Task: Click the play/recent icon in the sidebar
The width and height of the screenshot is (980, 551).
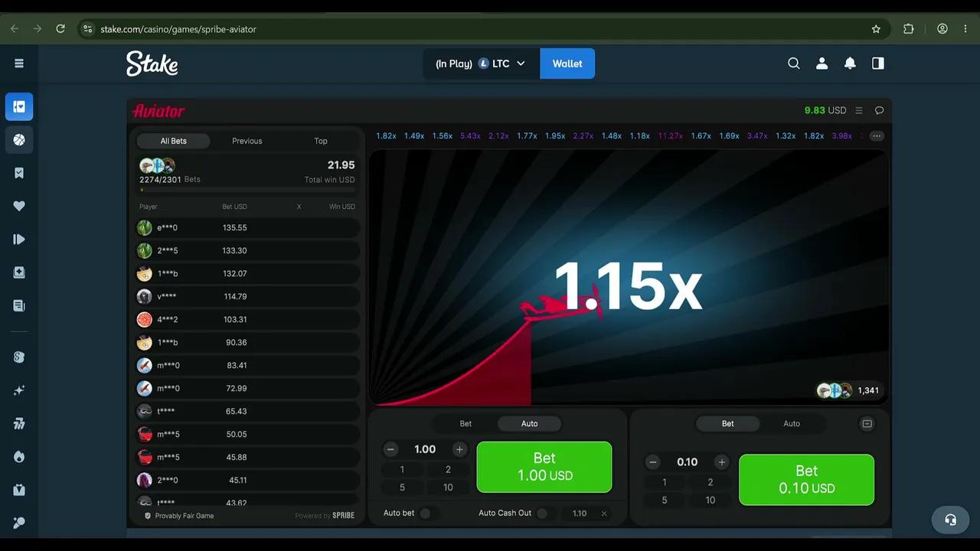Action: tap(19, 240)
